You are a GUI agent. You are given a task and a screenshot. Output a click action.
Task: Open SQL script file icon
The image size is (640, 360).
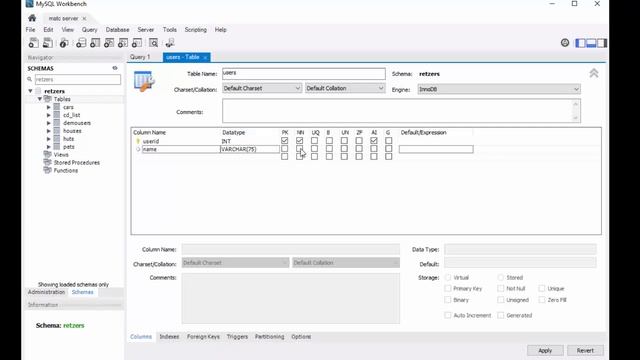coord(48,43)
